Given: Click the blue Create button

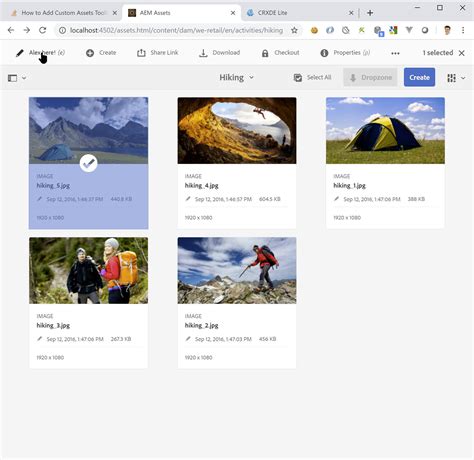Looking at the screenshot, I should (419, 77).
